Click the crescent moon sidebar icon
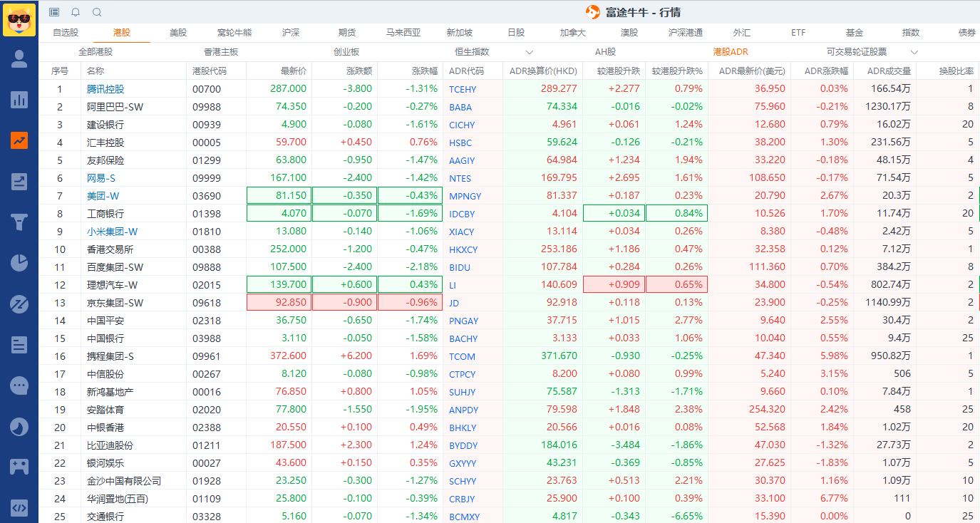This screenshot has height=523, width=980. 19,427
